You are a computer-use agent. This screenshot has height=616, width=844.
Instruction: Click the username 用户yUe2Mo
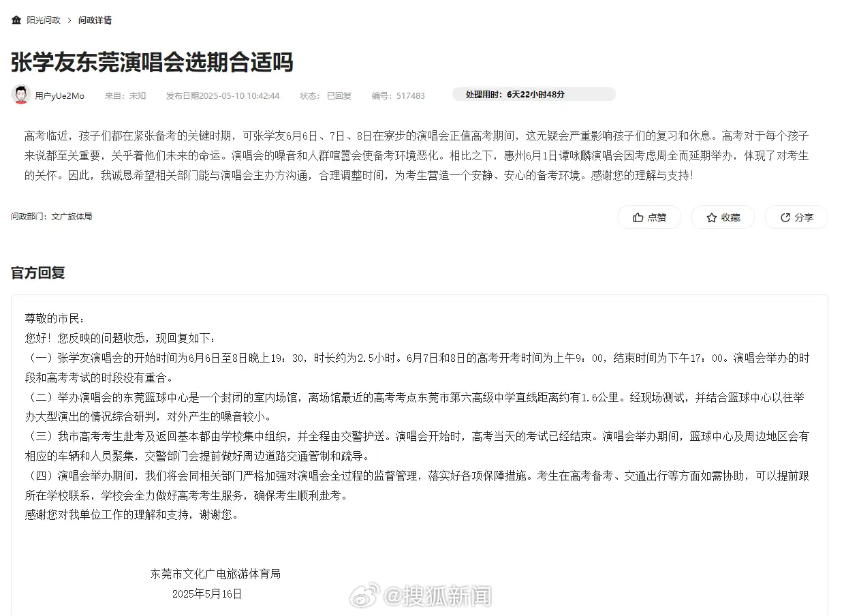coord(60,96)
